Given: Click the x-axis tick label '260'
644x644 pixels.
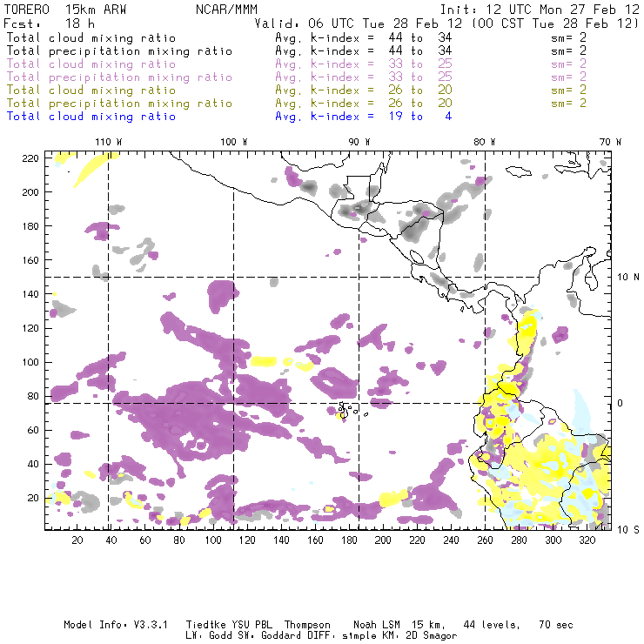Looking at the screenshot, I should 485,540.
